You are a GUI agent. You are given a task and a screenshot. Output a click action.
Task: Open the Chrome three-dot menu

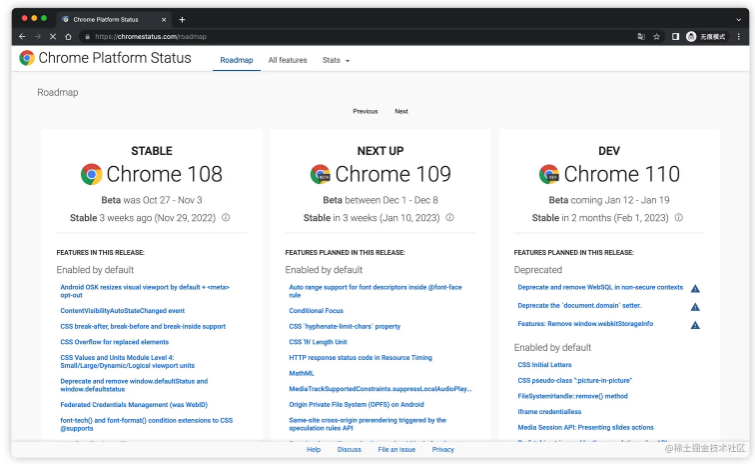point(739,37)
